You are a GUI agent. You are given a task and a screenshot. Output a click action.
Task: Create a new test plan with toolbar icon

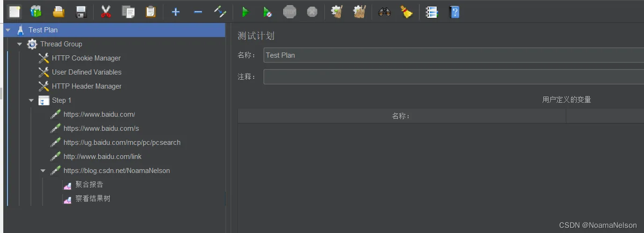tap(15, 12)
